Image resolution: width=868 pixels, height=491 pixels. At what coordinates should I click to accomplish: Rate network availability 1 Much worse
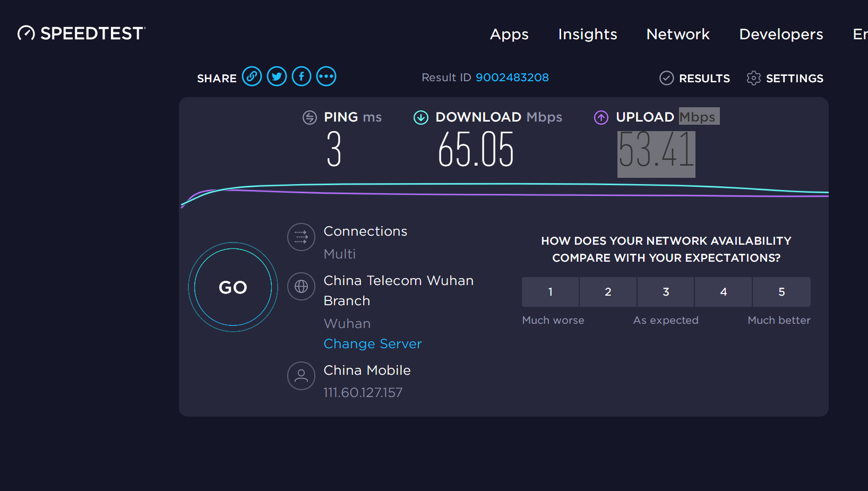point(550,292)
